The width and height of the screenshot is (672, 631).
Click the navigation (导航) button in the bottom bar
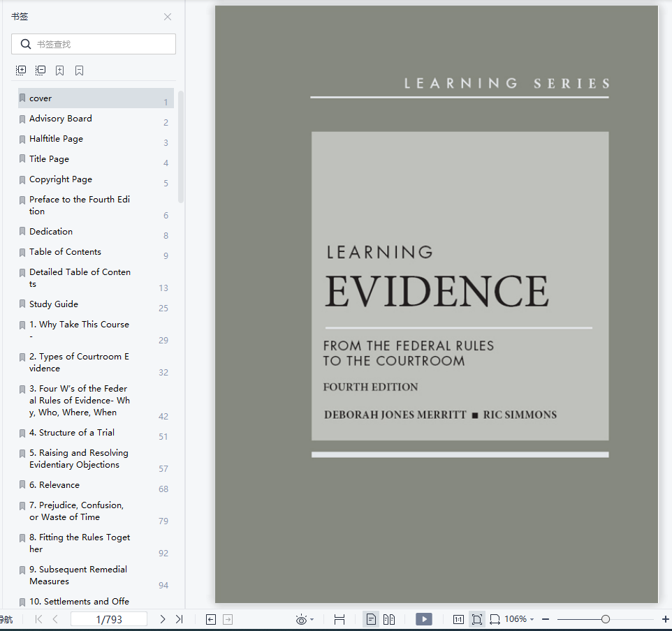pos(6,619)
